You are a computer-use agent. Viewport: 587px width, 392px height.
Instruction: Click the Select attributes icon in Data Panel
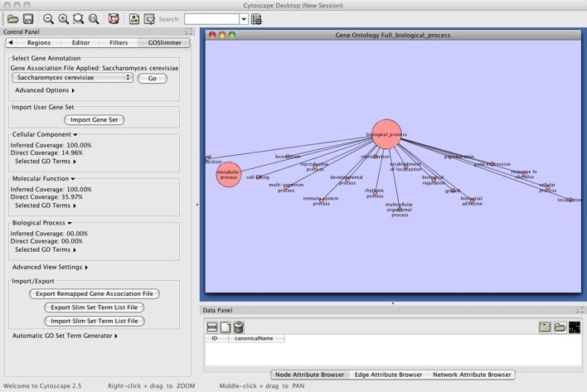pos(212,327)
